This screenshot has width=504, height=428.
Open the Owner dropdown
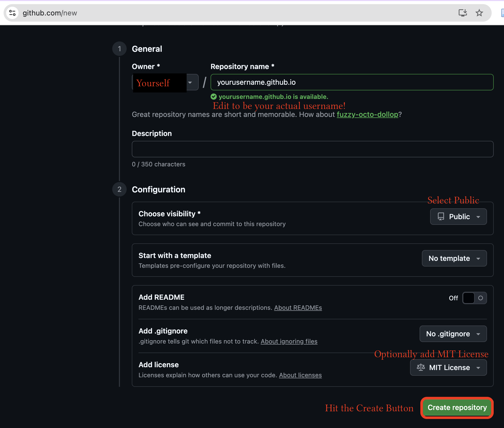point(165,82)
